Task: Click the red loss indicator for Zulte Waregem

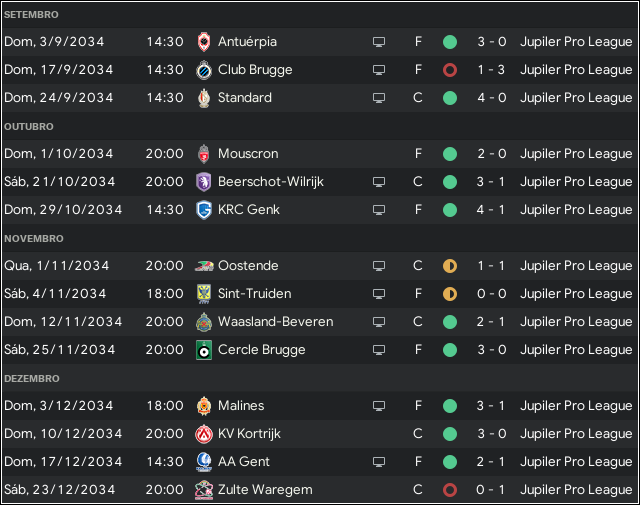Action: pyautogui.click(x=450, y=490)
